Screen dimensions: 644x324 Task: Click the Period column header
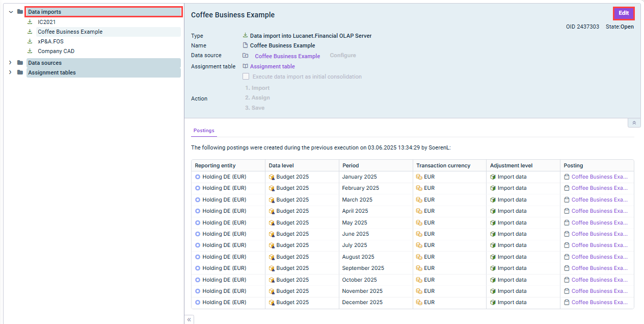pos(376,165)
